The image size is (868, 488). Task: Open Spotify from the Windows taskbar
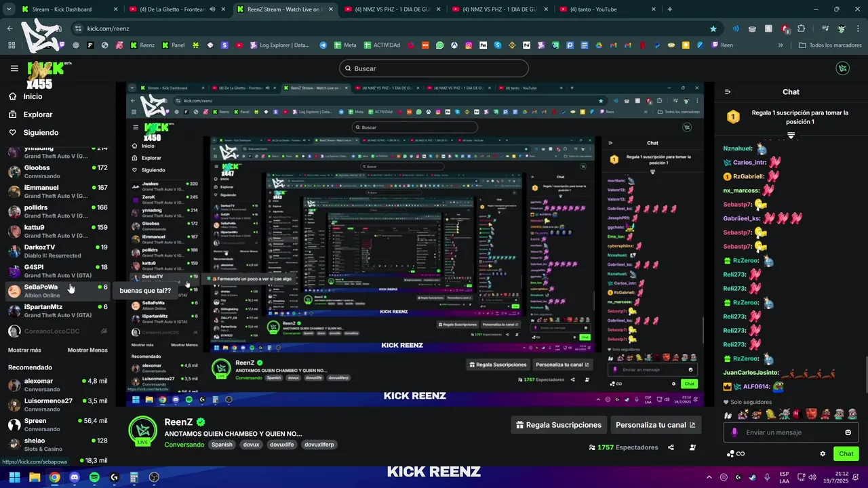coord(94,477)
